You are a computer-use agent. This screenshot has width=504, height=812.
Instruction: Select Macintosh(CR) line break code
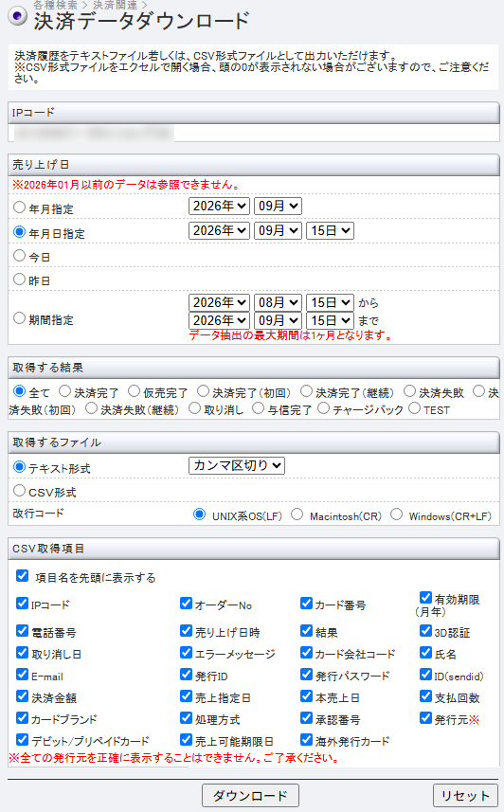click(x=297, y=514)
